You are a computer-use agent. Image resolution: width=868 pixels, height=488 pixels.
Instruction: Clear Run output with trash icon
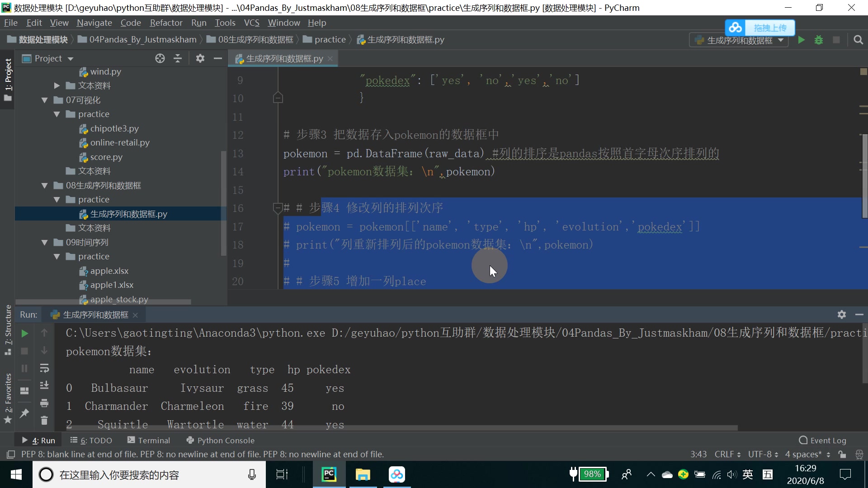[x=44, y=421]
